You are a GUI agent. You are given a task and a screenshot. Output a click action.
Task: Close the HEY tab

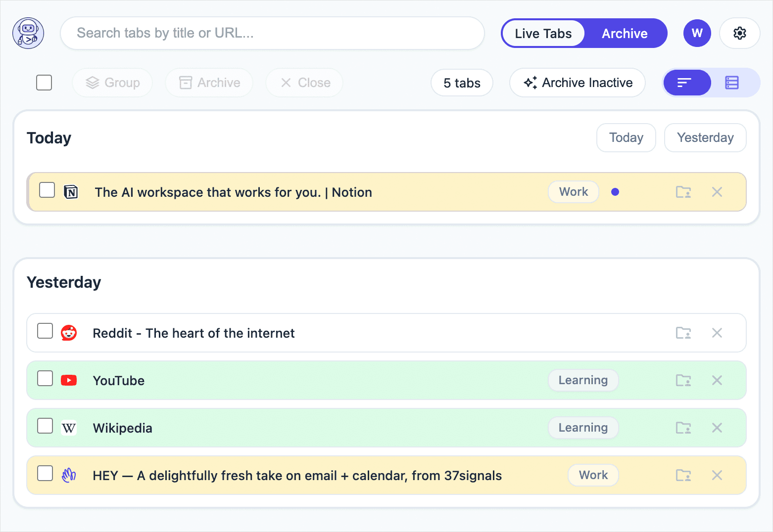[x=717, y=475]
